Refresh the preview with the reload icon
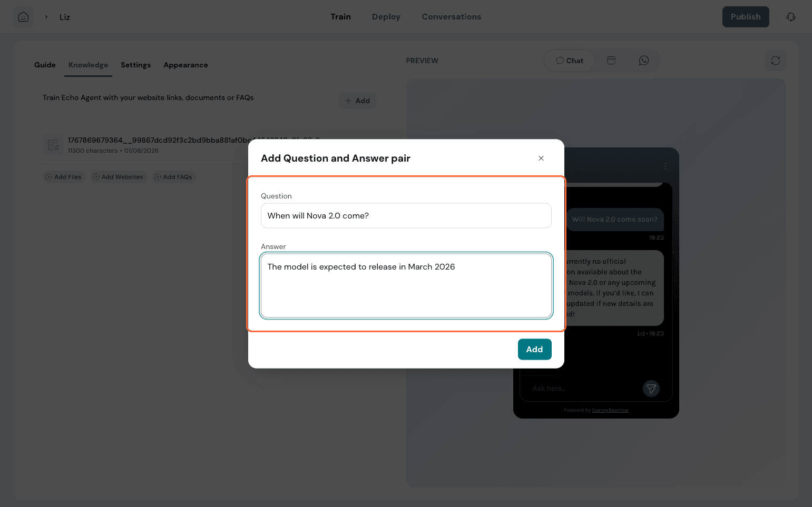This screenshot has height=507, width=812. (775, 61)
